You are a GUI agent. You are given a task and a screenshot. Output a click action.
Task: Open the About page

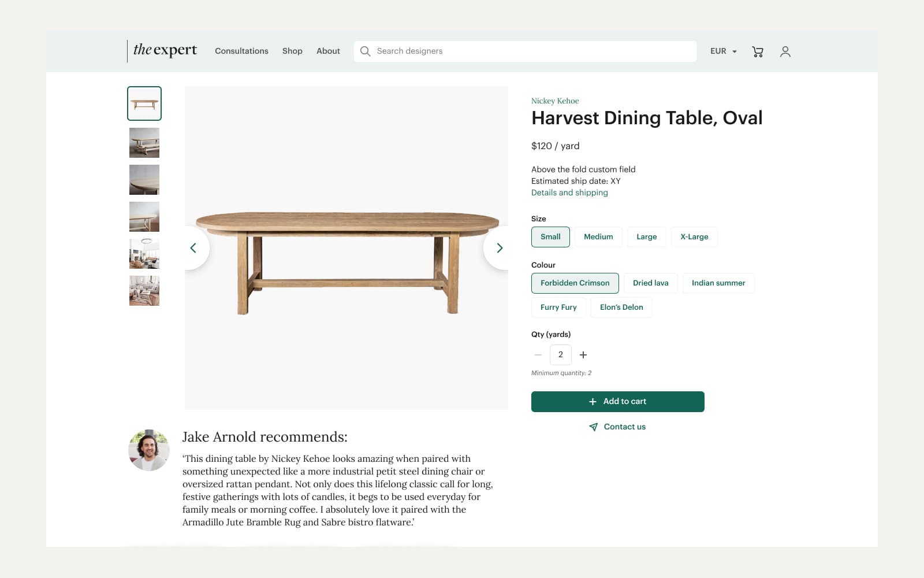(x=328, y=51)
